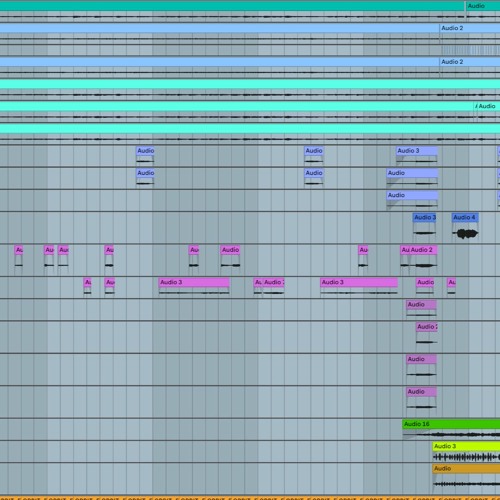500x500 pixels.
Task: Select the topmost mauve Audio clip
Action: pyautogui.click(x=421, y=304)
